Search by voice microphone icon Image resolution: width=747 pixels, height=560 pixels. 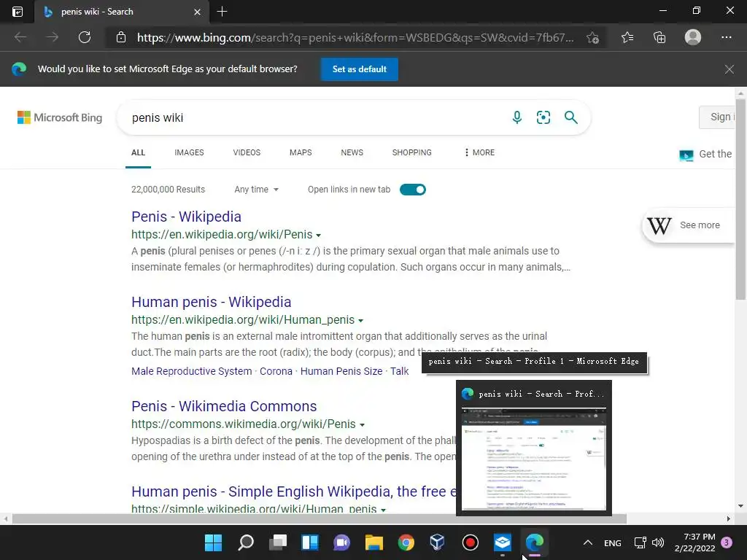point(517,117)
